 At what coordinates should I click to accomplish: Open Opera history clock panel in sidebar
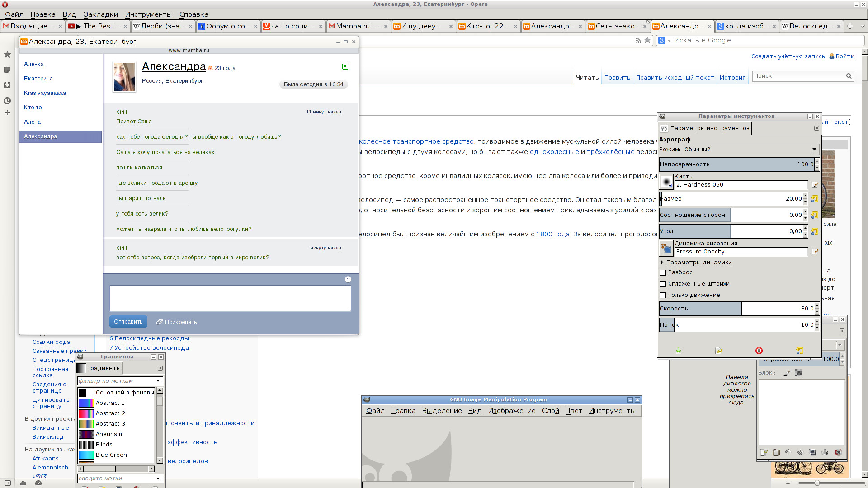coord(7,101)
